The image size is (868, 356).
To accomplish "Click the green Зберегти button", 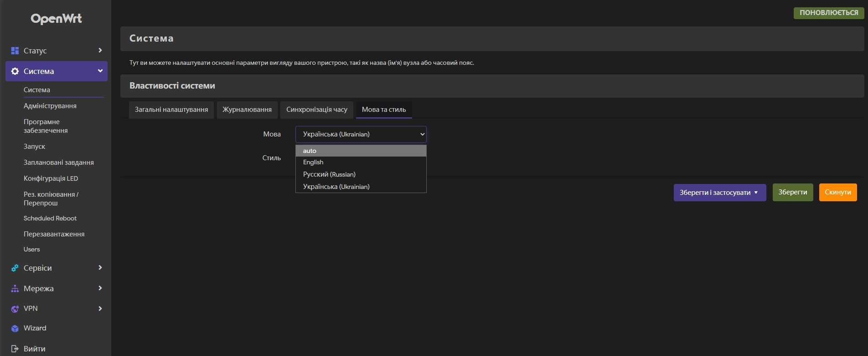I will [x=793, y=192].
